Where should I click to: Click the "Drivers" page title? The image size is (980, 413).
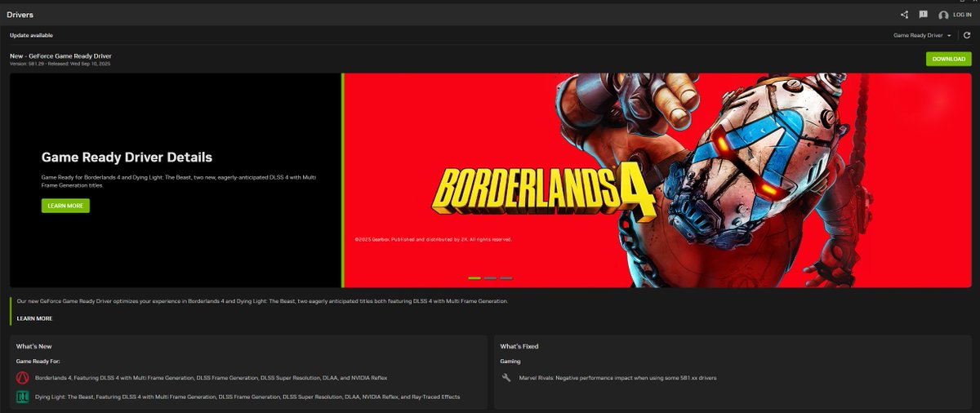[x=20, y=15]
